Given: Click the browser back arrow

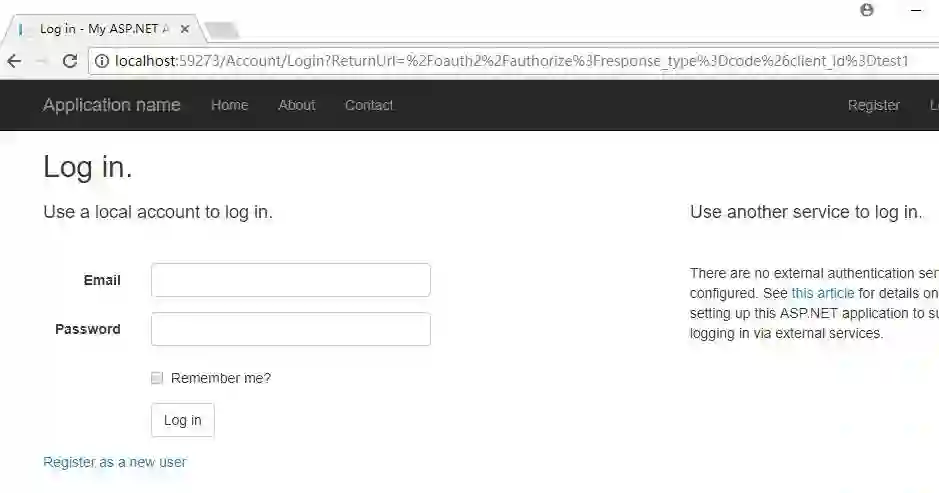Looking at the screenshot, I should click(14, 61).
